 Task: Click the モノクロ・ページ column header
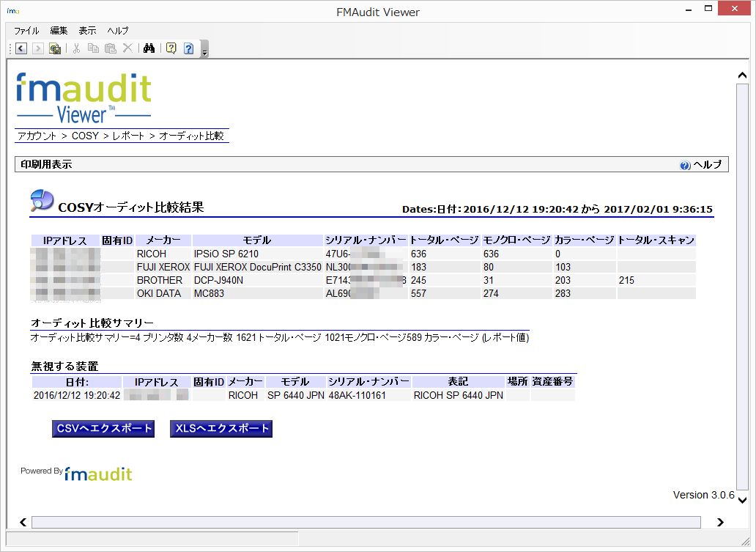[x=516, y=240]
